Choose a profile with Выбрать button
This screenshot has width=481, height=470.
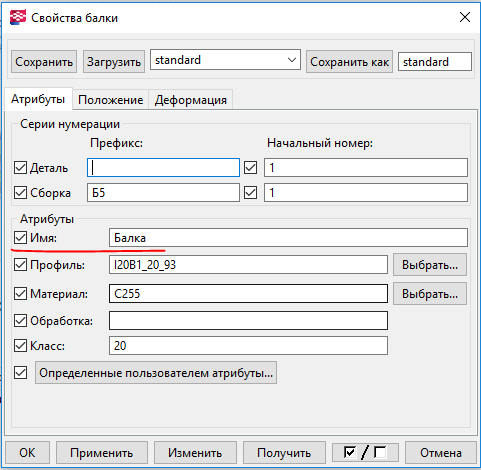(430, 265)
